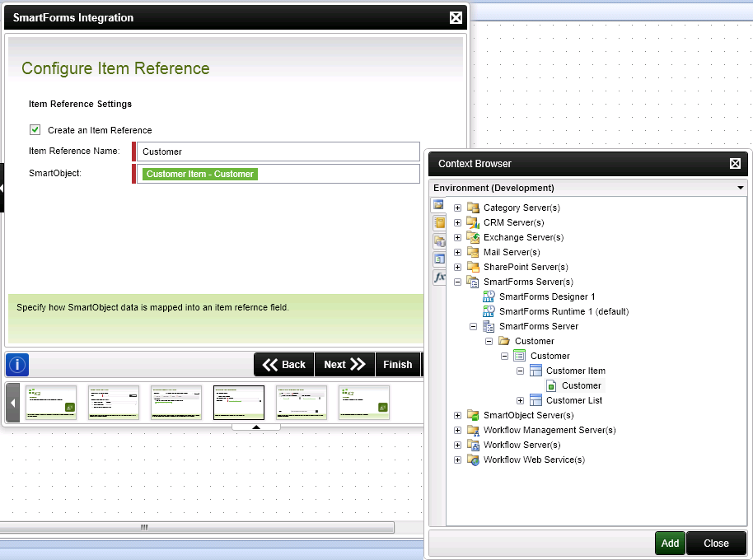Close the Context Browser panel

735,164
